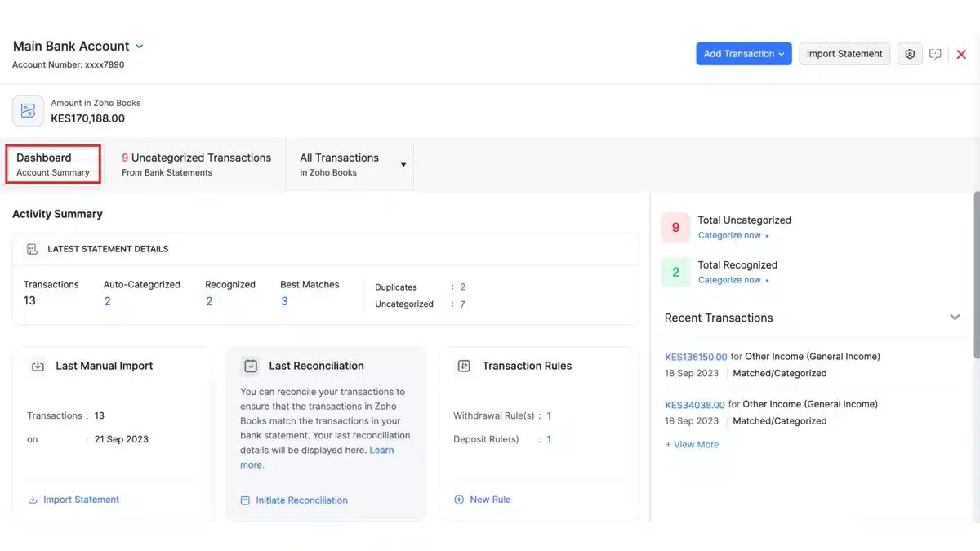Click the New Rule link
Image resolution: width=980 pixels, height=551 pixels.
pos(490,500)
